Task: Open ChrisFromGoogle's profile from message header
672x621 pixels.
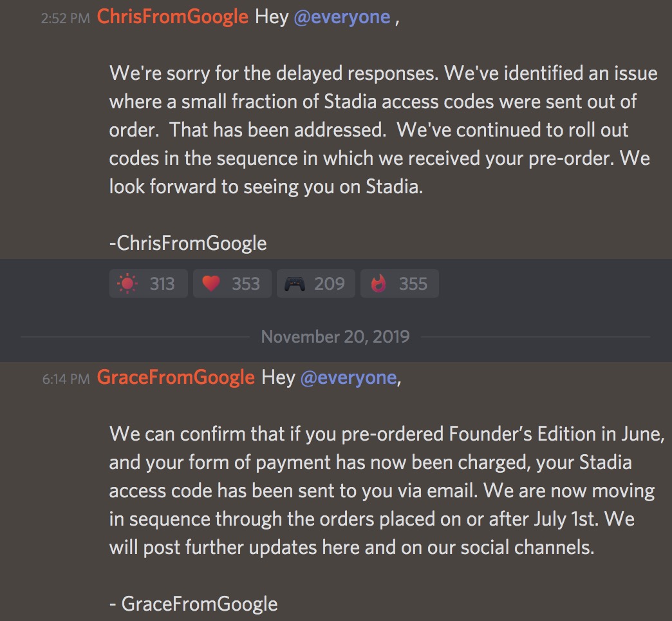Action: (x=173, y=17)
